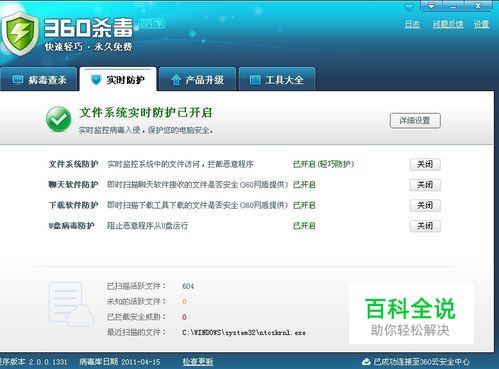Turn off U盘病毒防护 with its 关闭 button
The height and width of the screenshot is (369, 499).
pyautogui.click(x=425, y=226)
